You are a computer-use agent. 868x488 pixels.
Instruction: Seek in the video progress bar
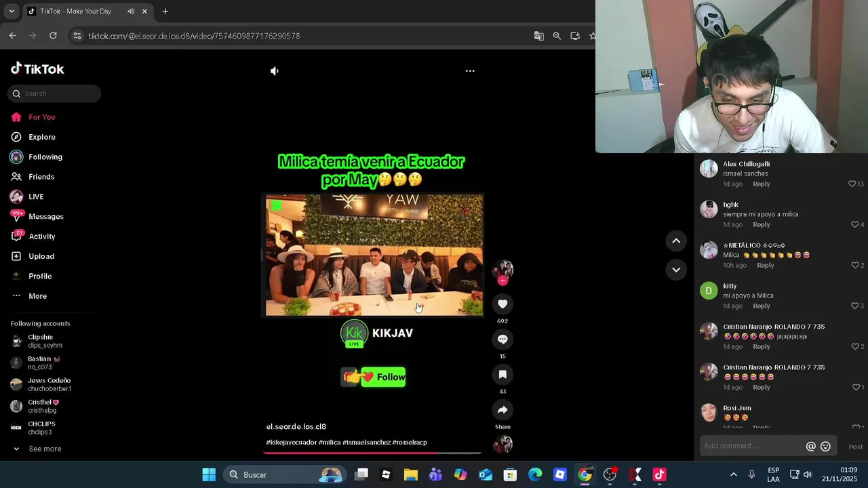(372, 453)
